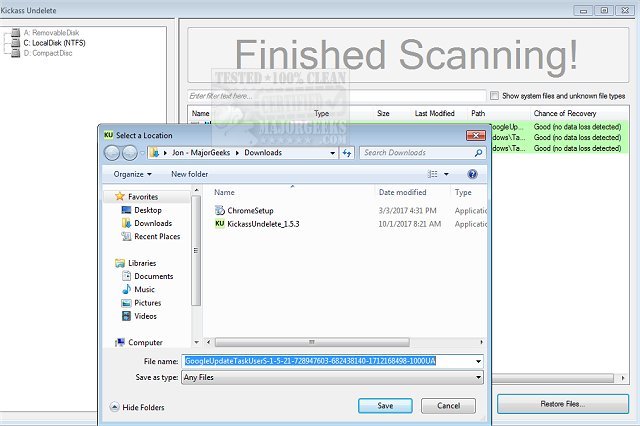The width and height of the screenshot is (640, 426).
Task: Open Recent Places in Favorites
Action: tap(157, 236)
